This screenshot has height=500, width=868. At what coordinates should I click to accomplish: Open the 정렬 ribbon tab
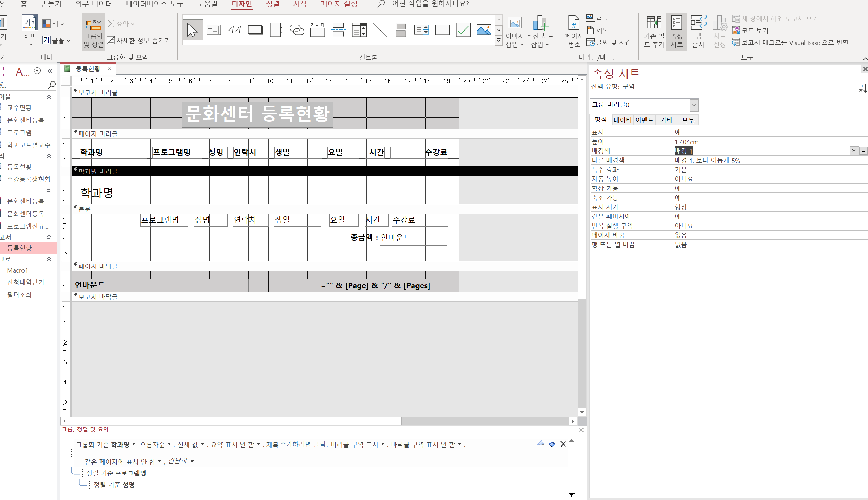click(x=272, y=4)
